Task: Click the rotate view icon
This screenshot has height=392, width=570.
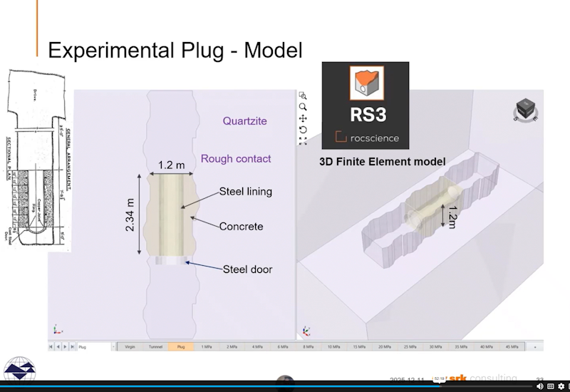Action: coord(303,130)
